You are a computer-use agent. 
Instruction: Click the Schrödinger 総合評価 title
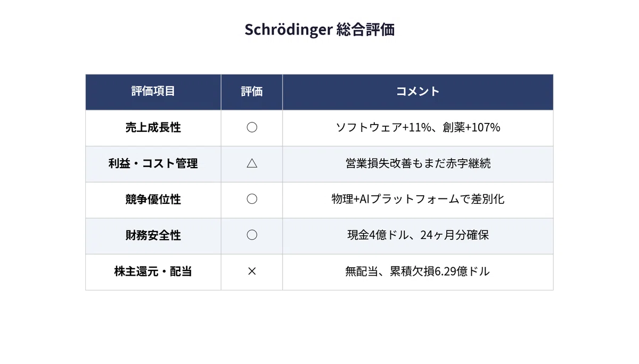click(x=319, y=30)
